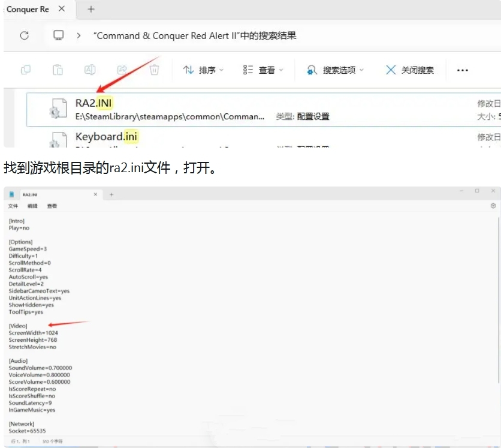Open the 编辑 menu in Notepad
Image resolution: width=501 pixels, height=448 pixels.
pos(32,206)
